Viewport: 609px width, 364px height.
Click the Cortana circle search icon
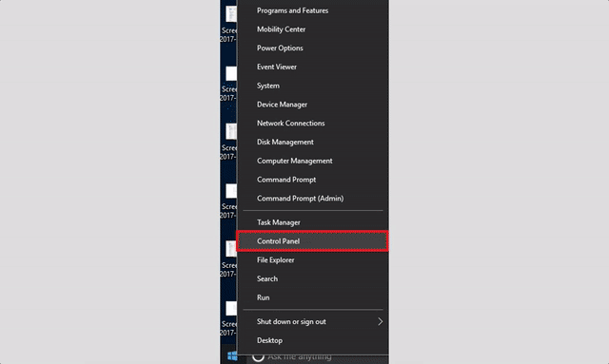[x=258, y=356]
